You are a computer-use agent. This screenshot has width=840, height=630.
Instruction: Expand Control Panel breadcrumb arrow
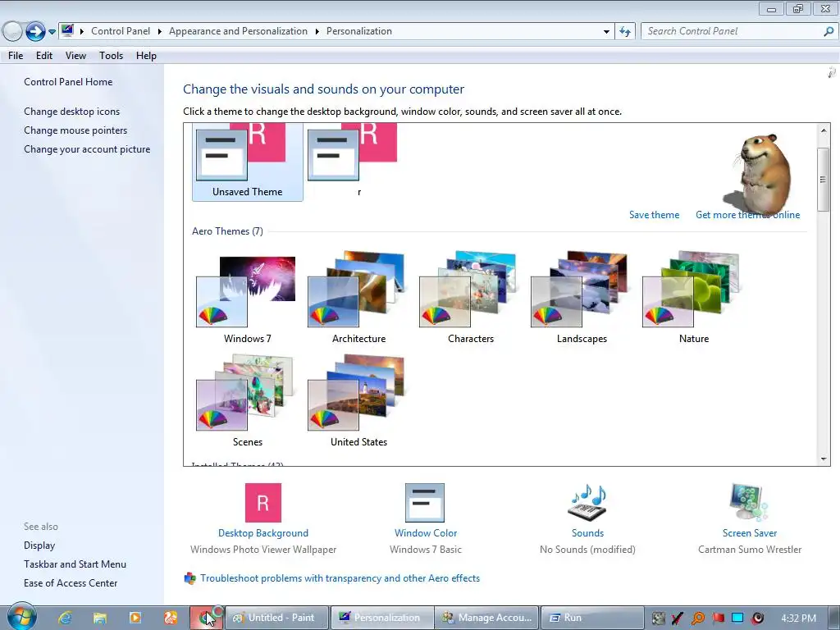[160, 32]
